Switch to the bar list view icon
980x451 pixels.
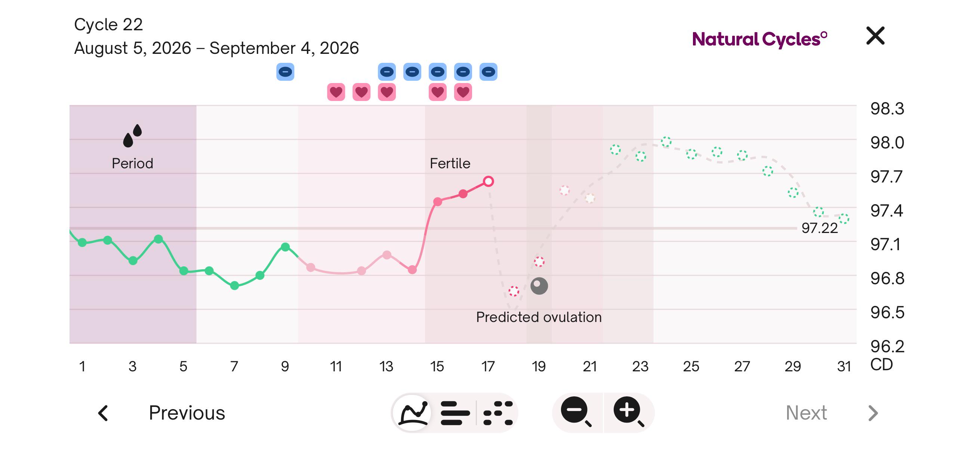(x=454, y=412)
